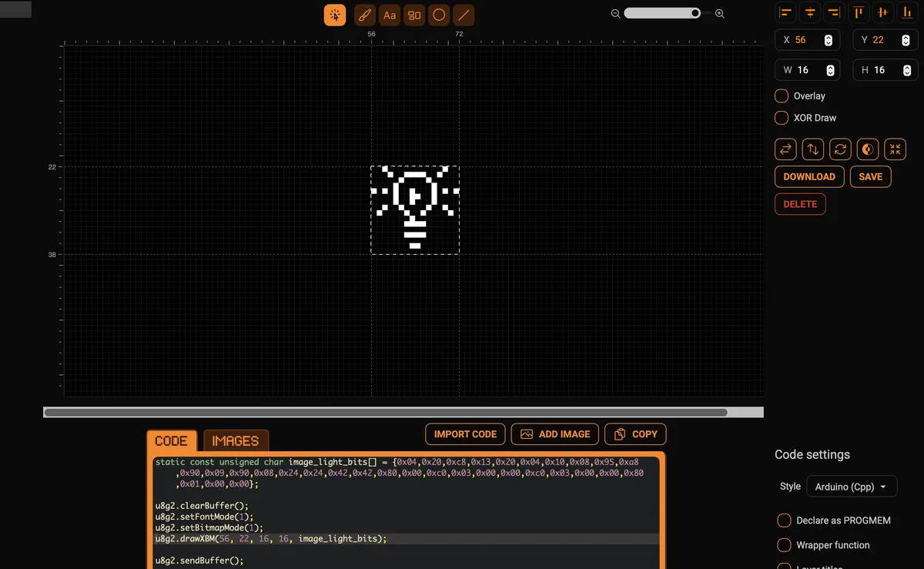Align layer to left edge
The height and width of the screenshot is (569, 924).
click(x=785, y=12)
